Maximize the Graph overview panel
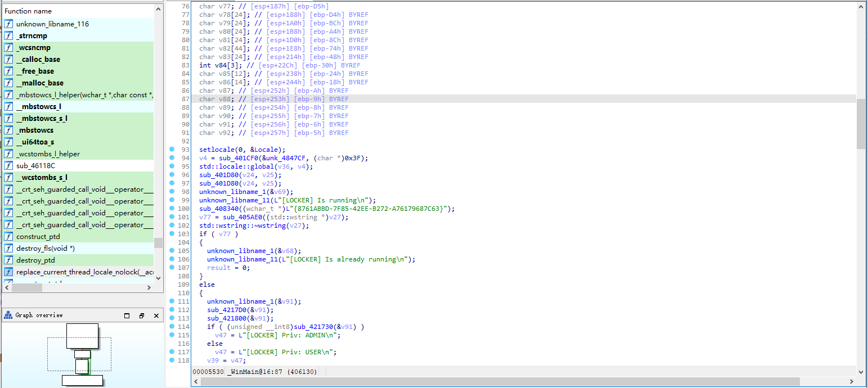This screenshot has width=868, height=388. pos(127,316)
